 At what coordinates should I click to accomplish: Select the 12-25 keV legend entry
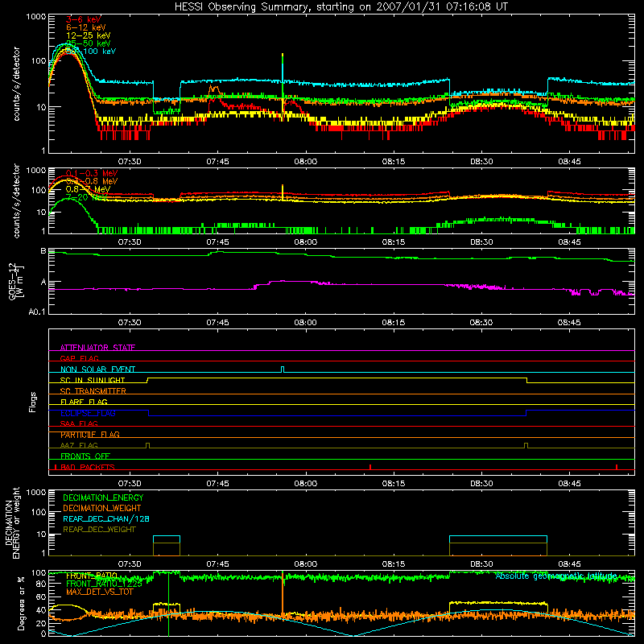[89, 35]
